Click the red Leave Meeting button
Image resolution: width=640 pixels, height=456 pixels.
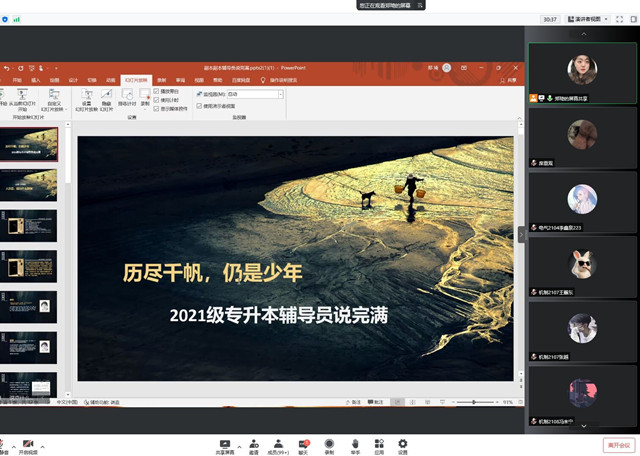(619, 445)
